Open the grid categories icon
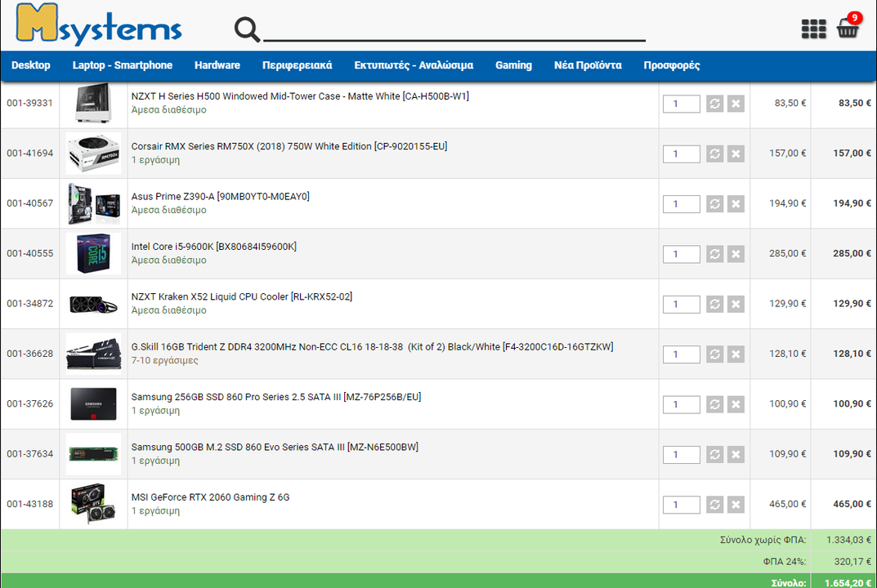This screenshot has height=588, width=877. 813,29
